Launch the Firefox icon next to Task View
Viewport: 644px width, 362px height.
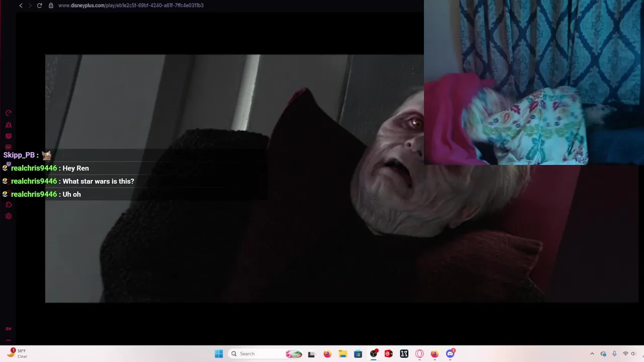click(328, 354)
